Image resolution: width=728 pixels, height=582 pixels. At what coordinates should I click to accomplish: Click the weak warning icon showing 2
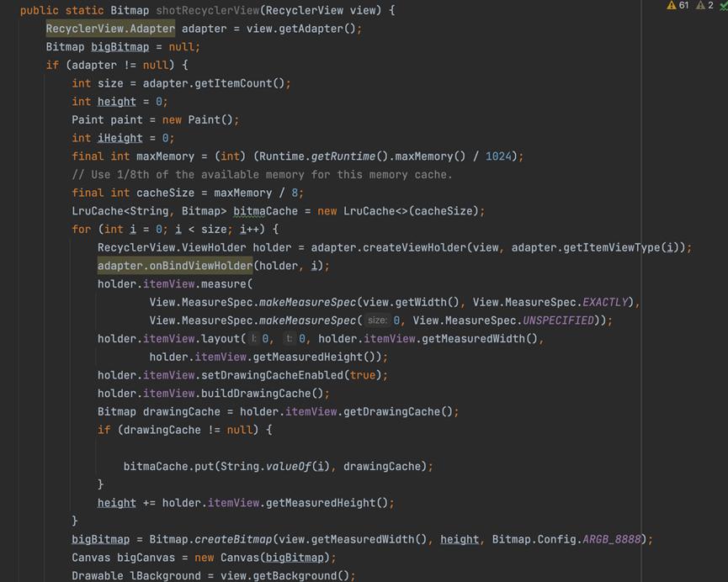tap(704, 6)
